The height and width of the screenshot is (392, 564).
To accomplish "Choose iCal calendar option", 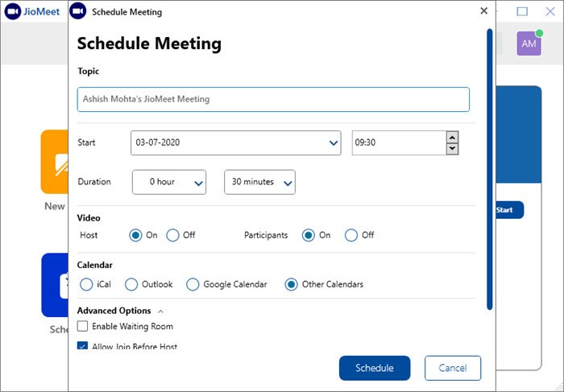I will (86, 284).
